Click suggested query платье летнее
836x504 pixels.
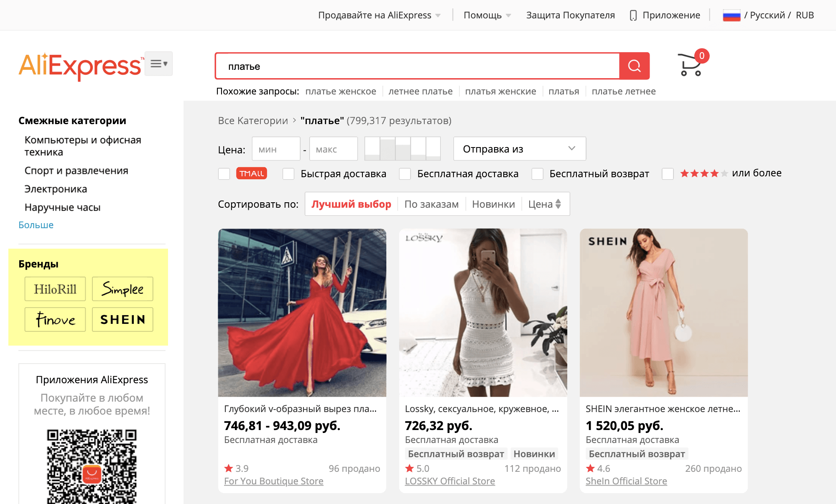pos(624,92)
